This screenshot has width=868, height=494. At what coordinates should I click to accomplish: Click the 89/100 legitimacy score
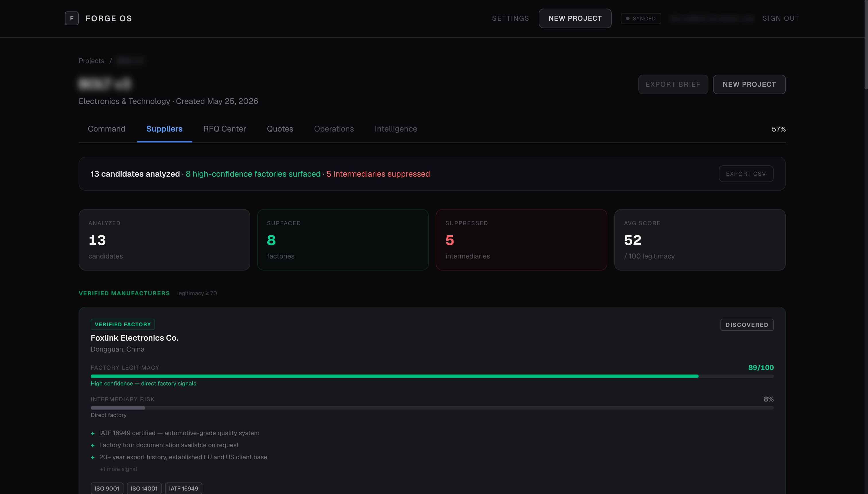click(761, 367)
